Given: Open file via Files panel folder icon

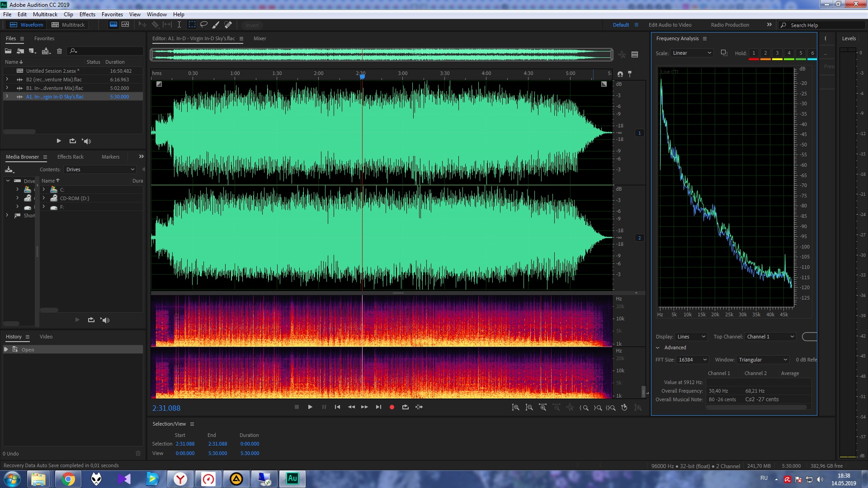Looking at the screenshot, I should point(8,51).
